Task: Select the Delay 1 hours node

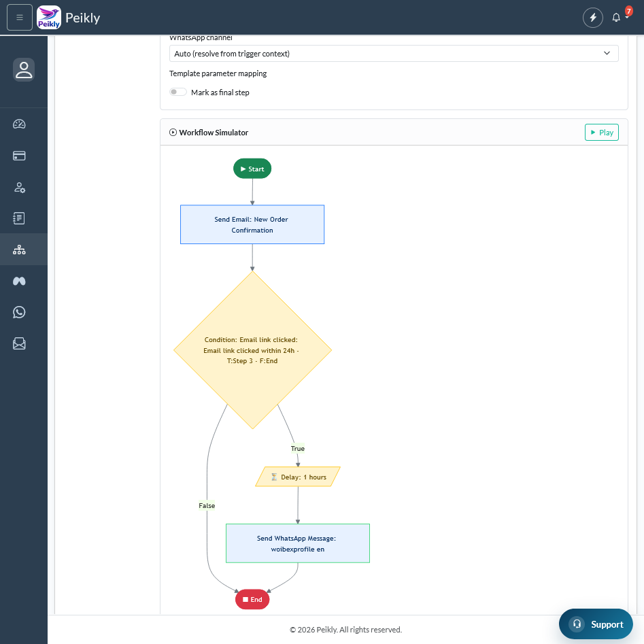Action: (x=298, y=477)
